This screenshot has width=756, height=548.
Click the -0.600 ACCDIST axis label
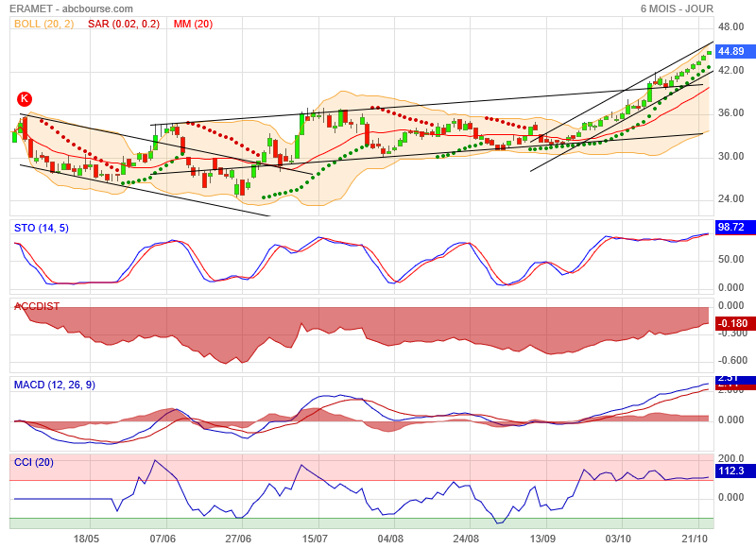[732, 361]
